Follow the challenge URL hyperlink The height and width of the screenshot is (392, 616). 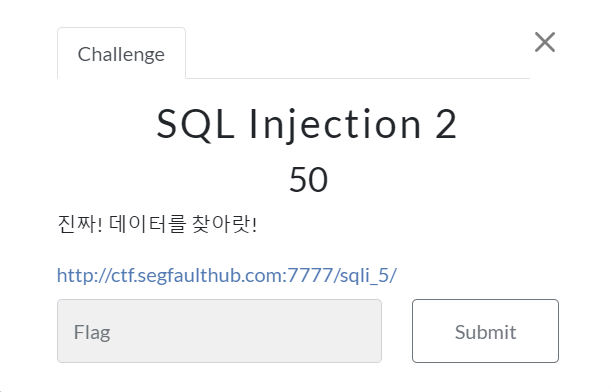point(227,275)
